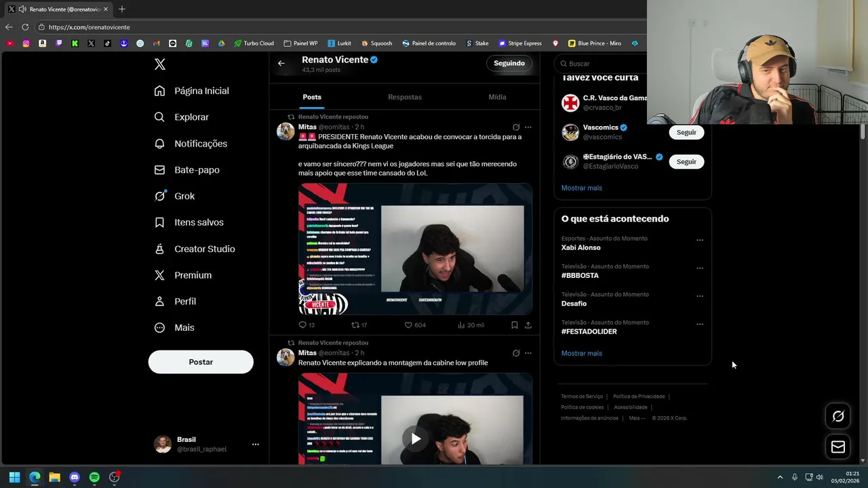Repost the Kings League post

[359, 325]
